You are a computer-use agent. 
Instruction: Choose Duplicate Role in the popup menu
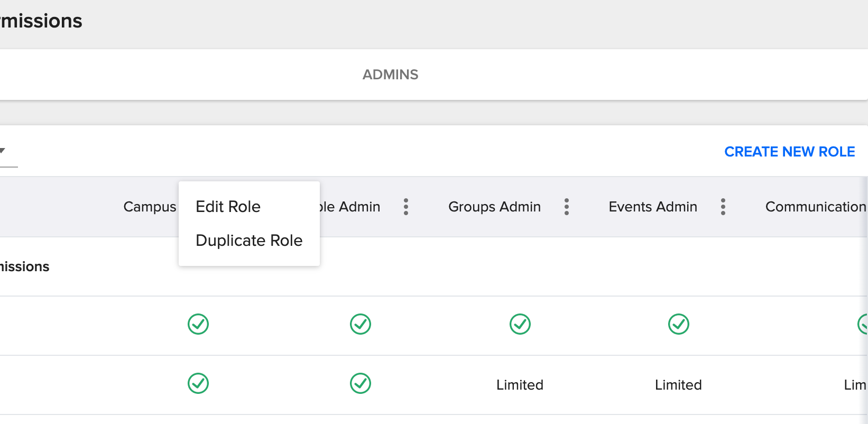[249, 241]
